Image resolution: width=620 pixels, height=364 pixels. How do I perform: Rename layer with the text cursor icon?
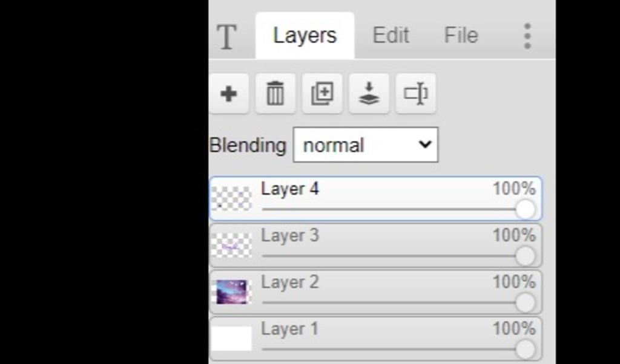415,94
